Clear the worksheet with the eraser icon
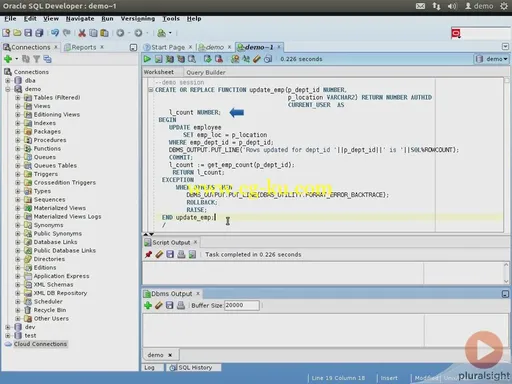The image size is (512, 384). tap(256, 59)
